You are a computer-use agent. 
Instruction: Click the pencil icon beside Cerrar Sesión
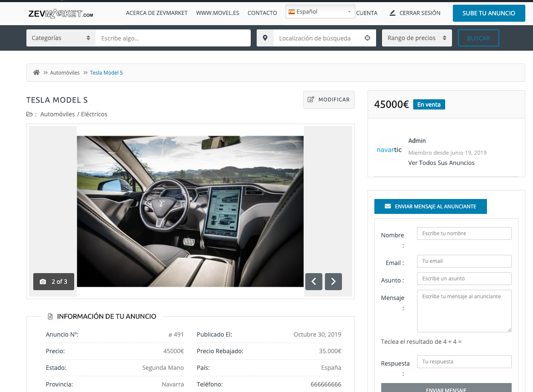393,13
